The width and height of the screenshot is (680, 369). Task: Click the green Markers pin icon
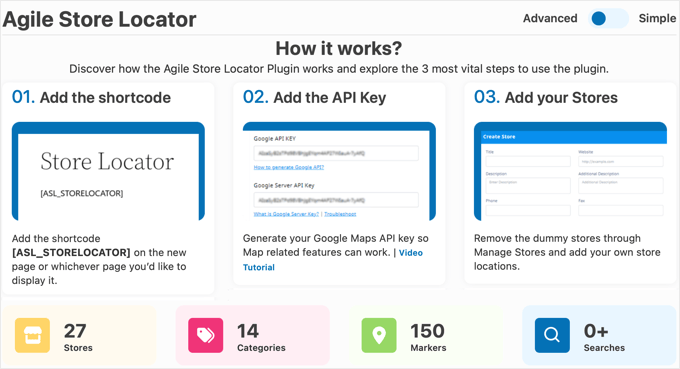379,335
